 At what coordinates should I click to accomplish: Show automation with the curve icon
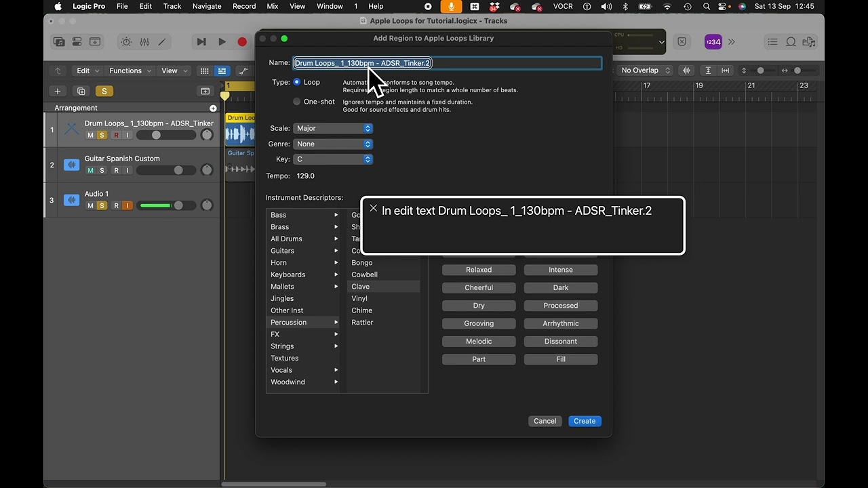[x=243, y=70]
